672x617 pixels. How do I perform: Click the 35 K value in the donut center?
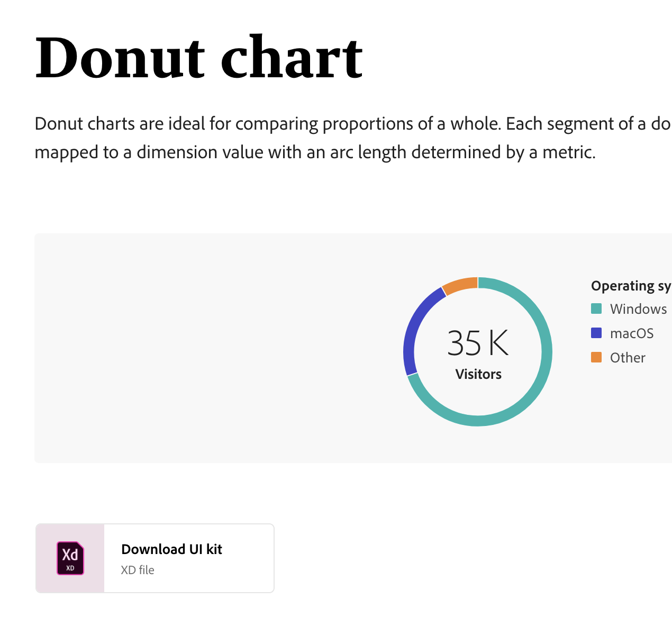[478, 343]
